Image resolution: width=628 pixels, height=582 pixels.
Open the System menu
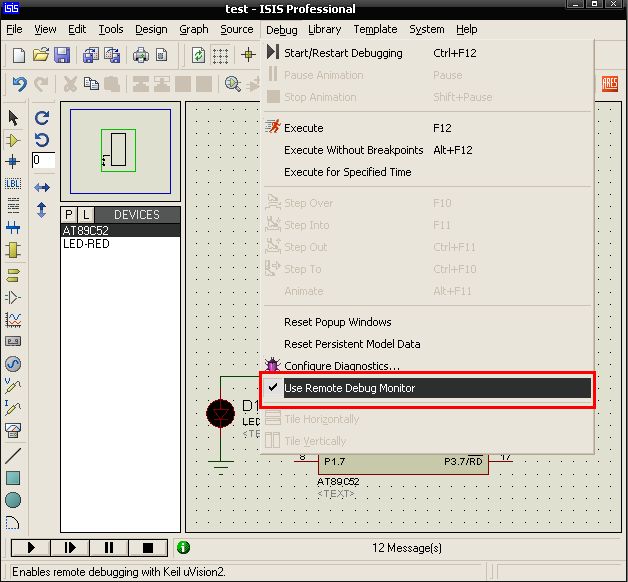pos(427,29)
